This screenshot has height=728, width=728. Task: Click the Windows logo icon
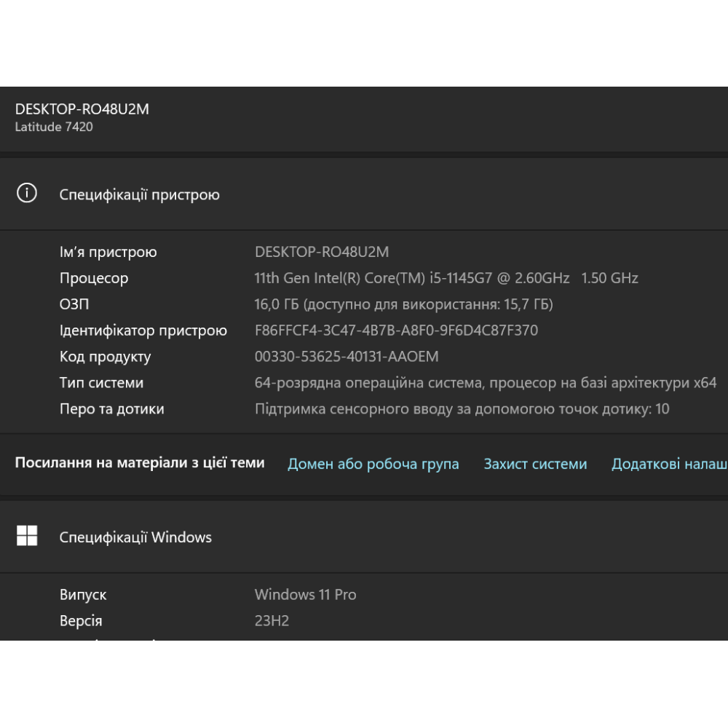pyautogui.click(x=27, y=537)
